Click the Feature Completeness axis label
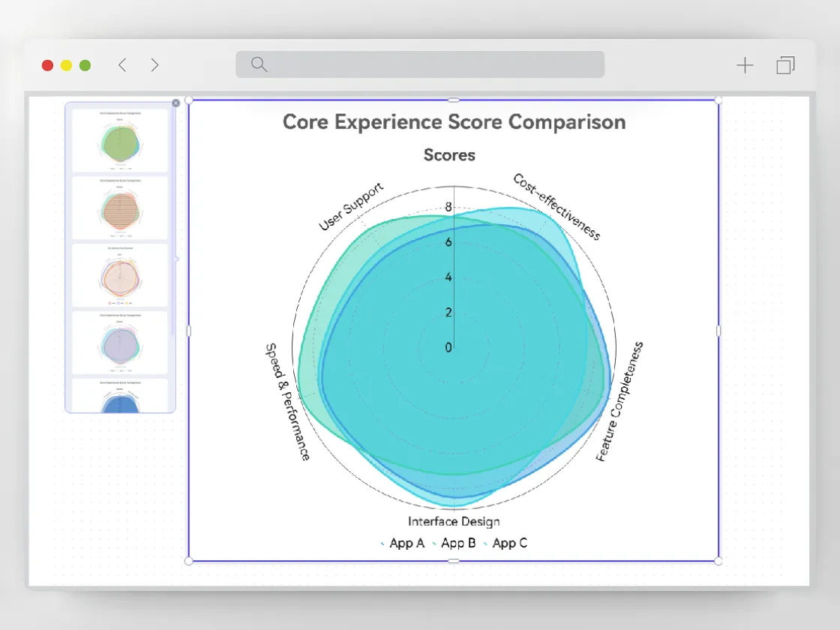The height and width of the screenshot is (630, 840). 619,401
